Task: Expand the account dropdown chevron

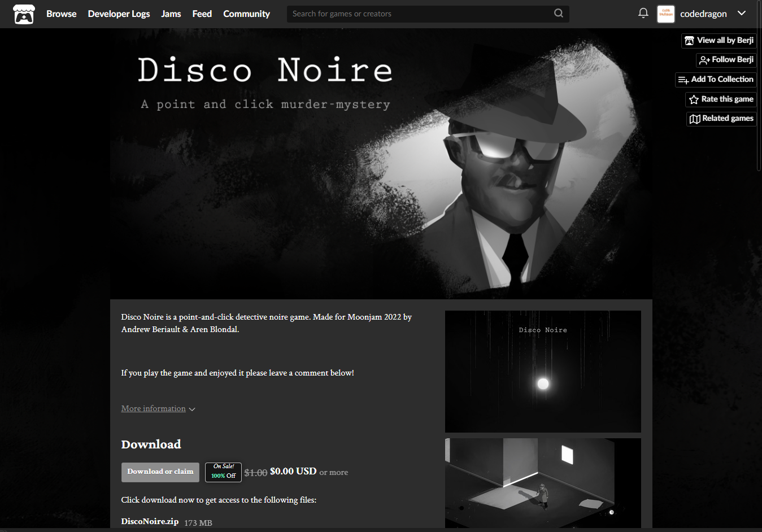Action: [x=742, y=13]
